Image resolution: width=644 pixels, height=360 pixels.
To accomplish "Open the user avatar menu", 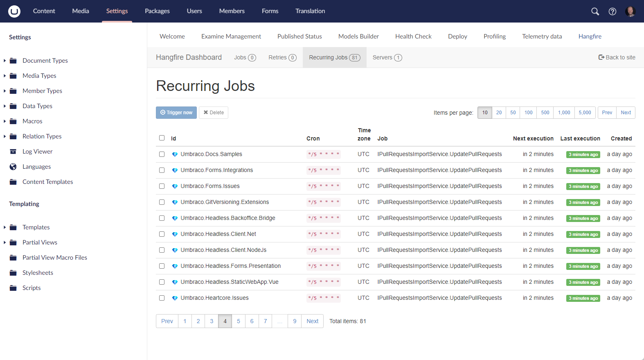I will (630, 11).
